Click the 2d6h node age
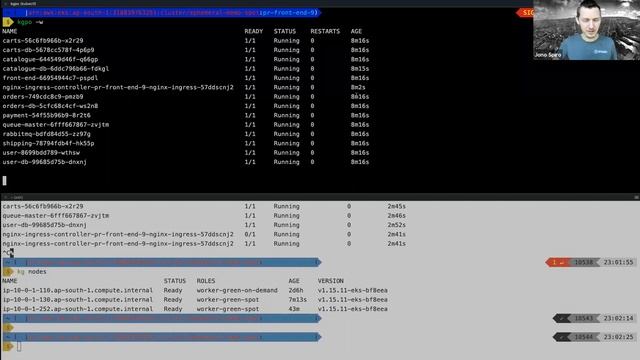This screenshot has height=360, width=640. tap(296, 291)
